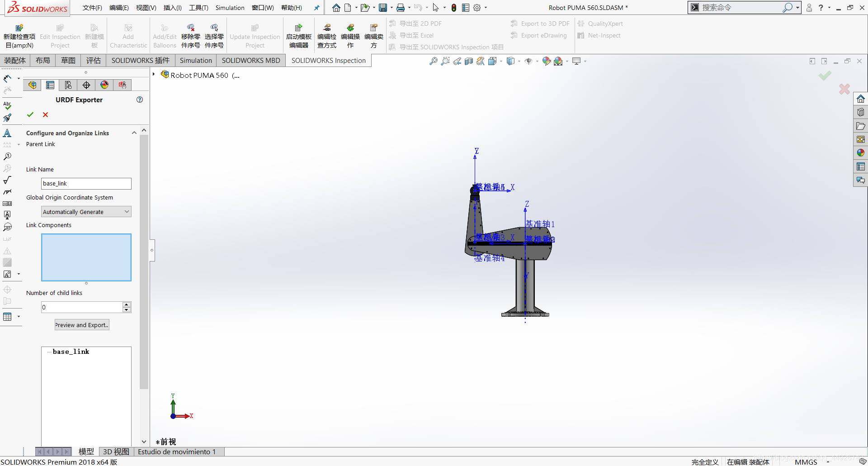The image size is (868, 466).
Task: Click the Preview and Export button
Action: tap(82, 325)
